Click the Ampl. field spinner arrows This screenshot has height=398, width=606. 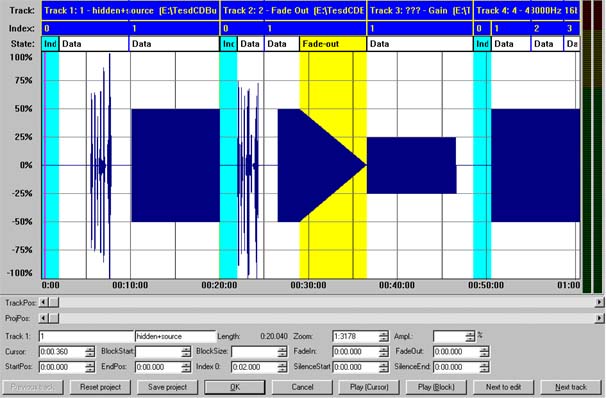click(x=470, y=336)
